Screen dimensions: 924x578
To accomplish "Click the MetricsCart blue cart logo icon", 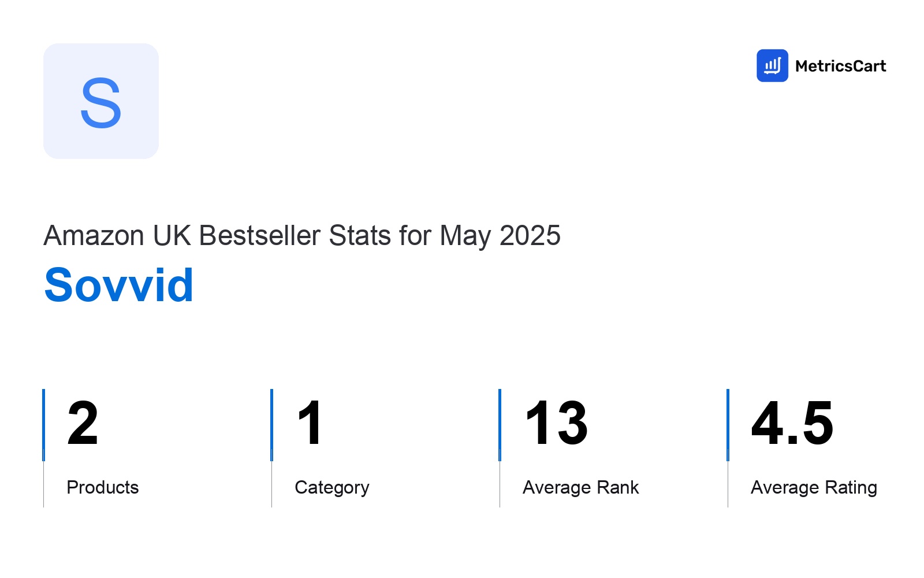I will point(772,65).
